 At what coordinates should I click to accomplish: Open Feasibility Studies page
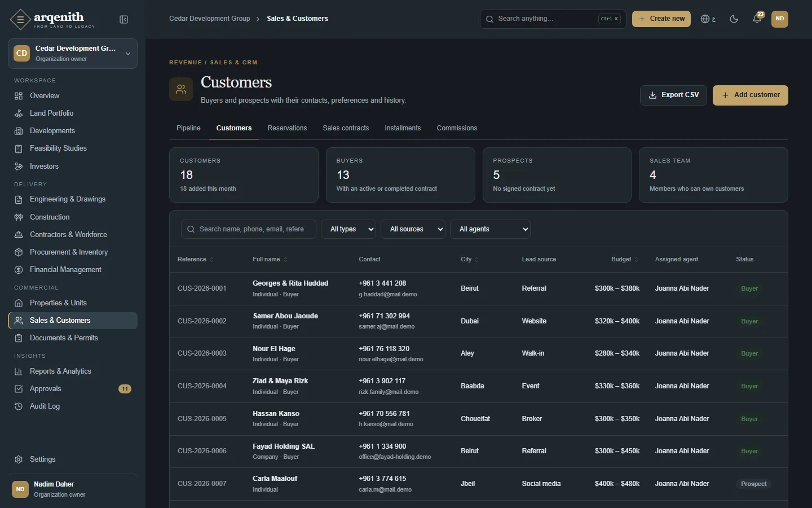[73, 148]
